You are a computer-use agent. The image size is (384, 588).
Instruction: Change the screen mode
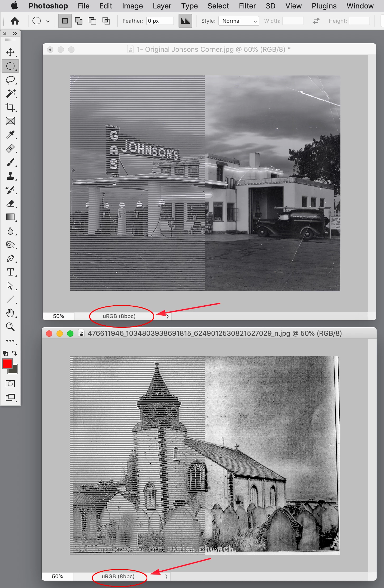point(10,397)
